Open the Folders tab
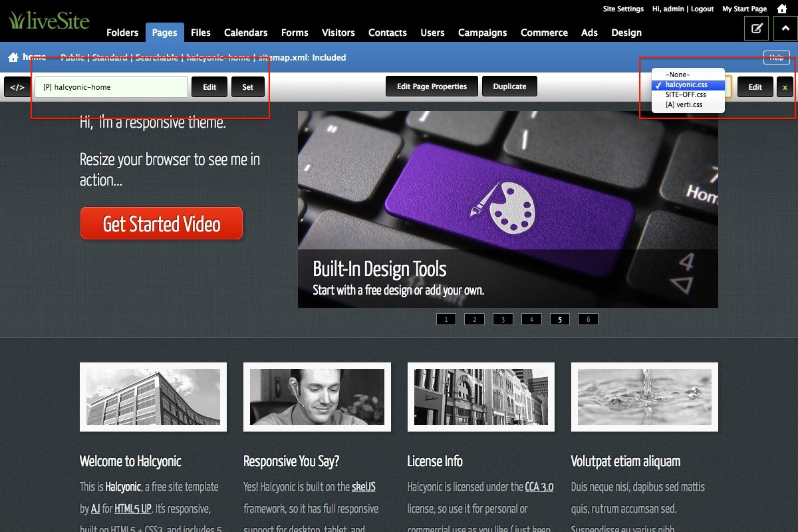This screenshot has height=532, width=798. click(122, 32)
